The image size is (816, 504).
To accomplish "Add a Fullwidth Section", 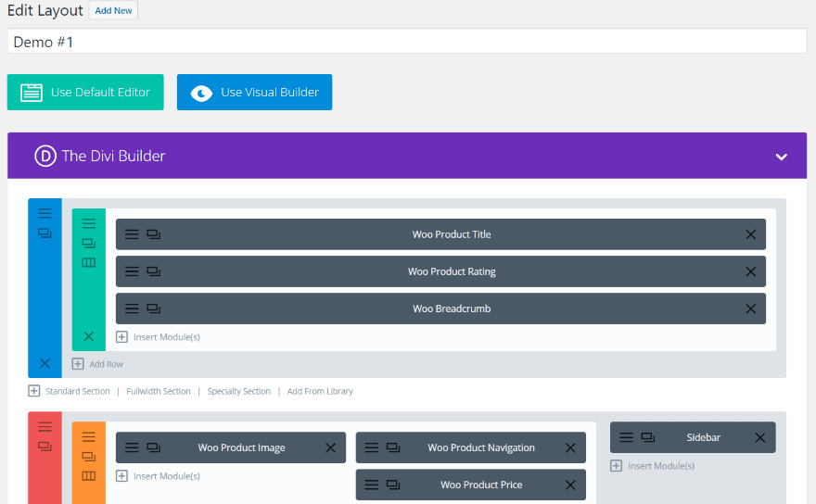I will click(159, 391).
